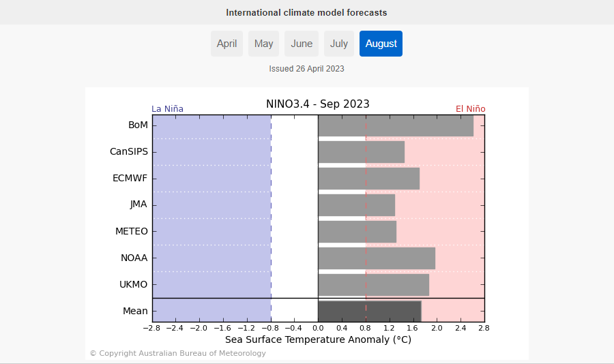Screen dimensions: 614x364
Task: Pick the JMA forecast bar
Action: pyautogui.click(x=356, y=204)
